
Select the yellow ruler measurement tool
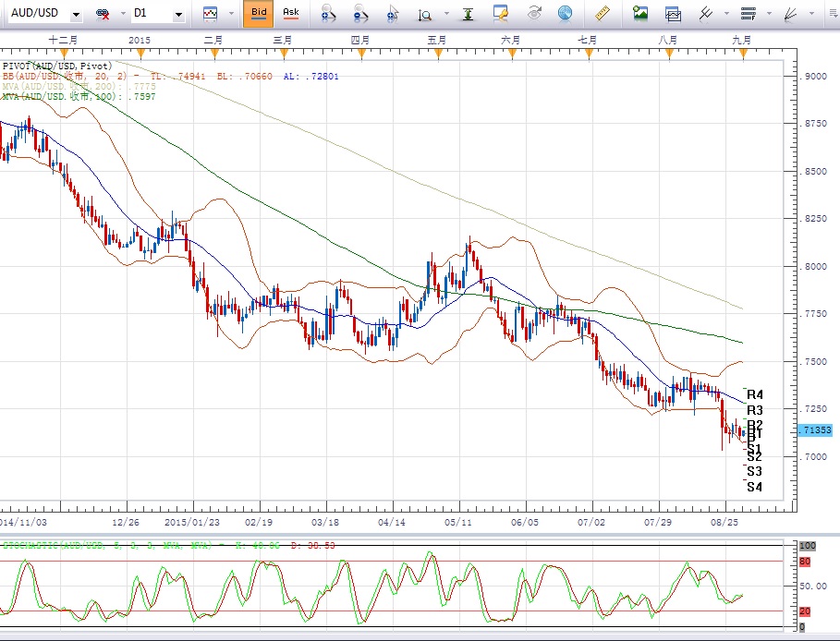point(603,14)
